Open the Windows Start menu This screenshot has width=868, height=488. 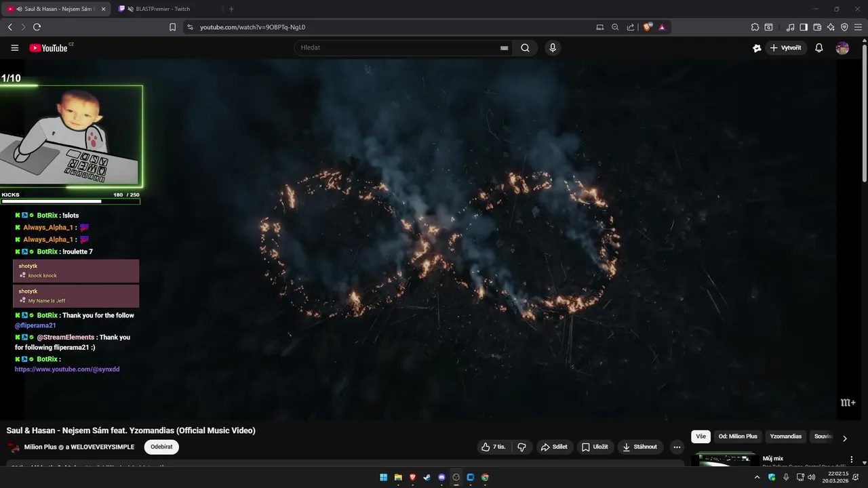coord(384,477)
